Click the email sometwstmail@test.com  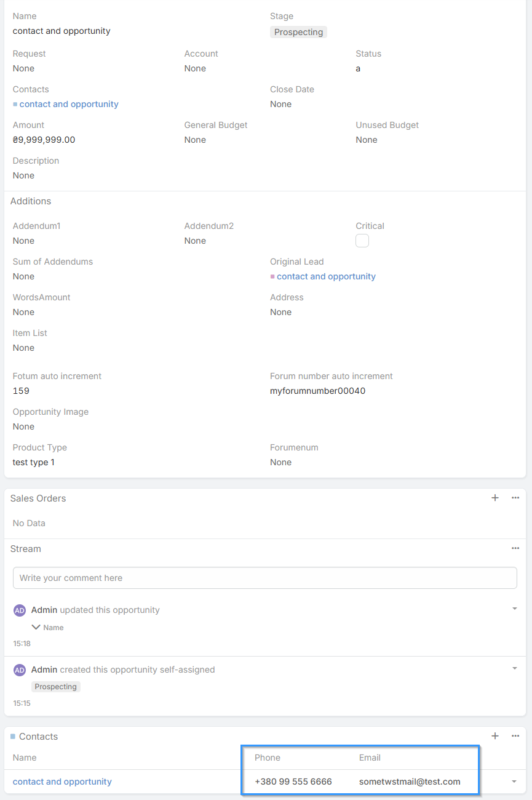coord(410,782)
